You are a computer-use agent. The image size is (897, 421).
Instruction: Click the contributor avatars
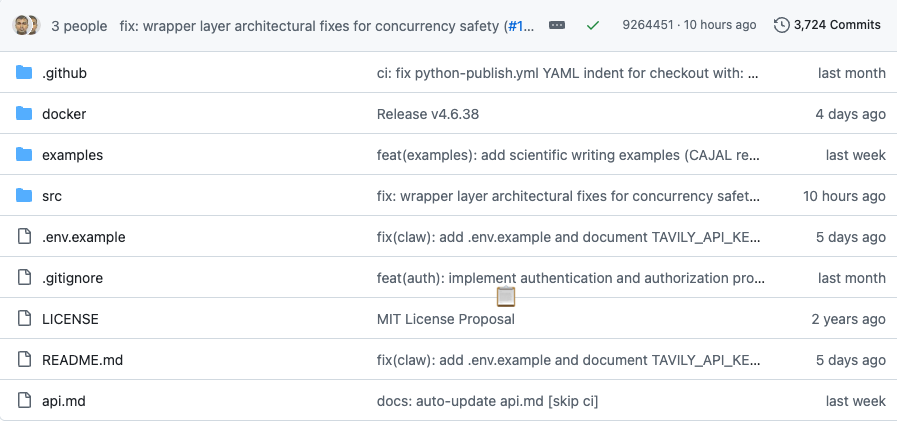tap(26, 25)
